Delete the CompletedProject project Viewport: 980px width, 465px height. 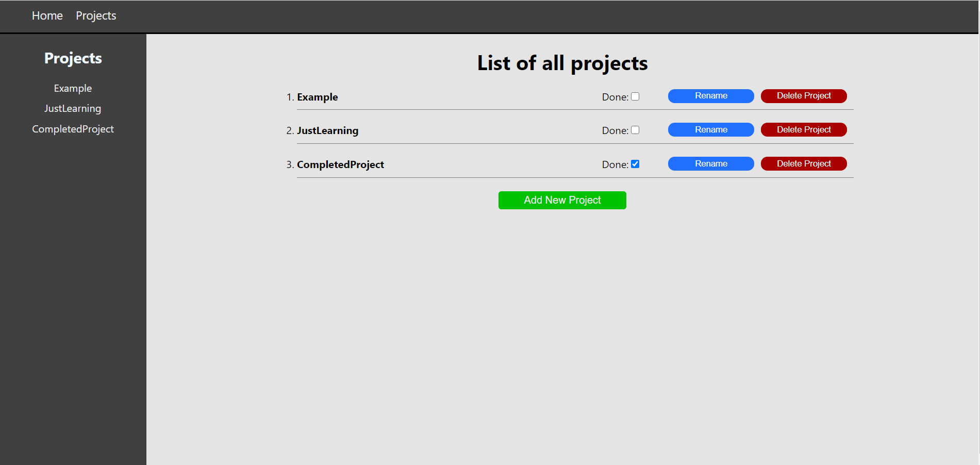[x=803, y=163]
